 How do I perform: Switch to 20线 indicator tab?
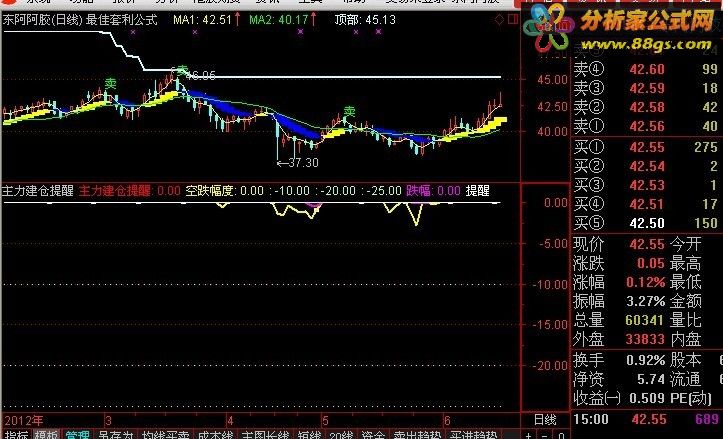click(x=341, y=434)
